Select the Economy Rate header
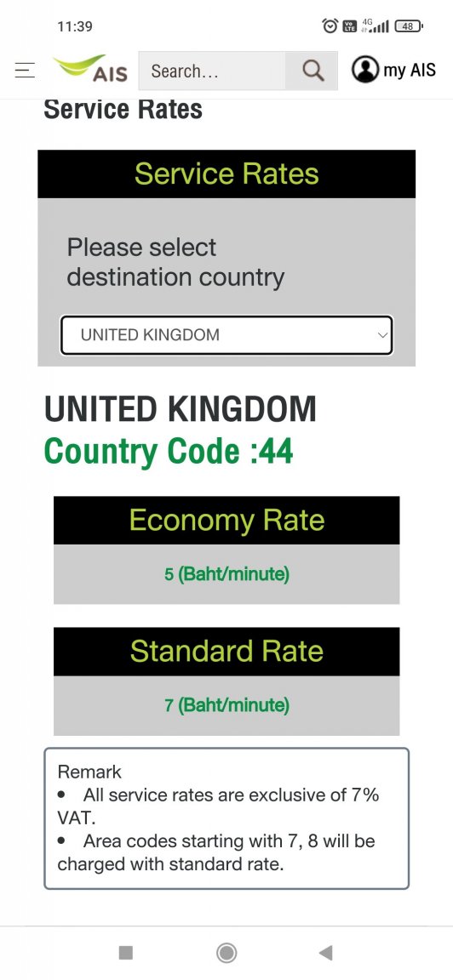The width and height of the screenshot is (453, 980). point(226,520)
